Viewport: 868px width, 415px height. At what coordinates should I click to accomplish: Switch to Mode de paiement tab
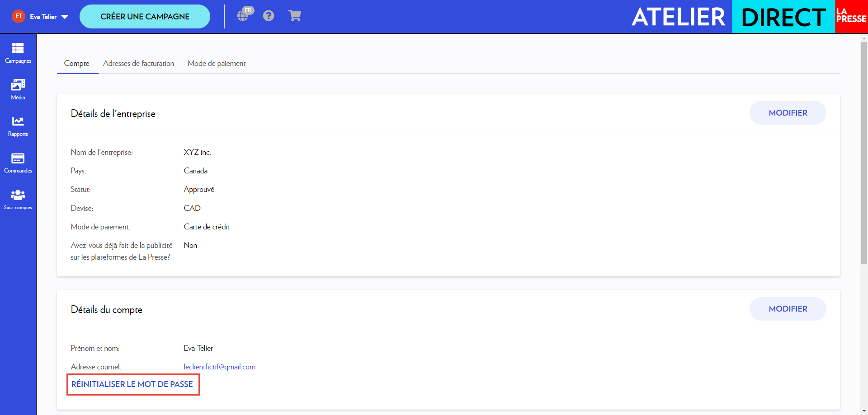pyautogui.click(x=217, y=63)
